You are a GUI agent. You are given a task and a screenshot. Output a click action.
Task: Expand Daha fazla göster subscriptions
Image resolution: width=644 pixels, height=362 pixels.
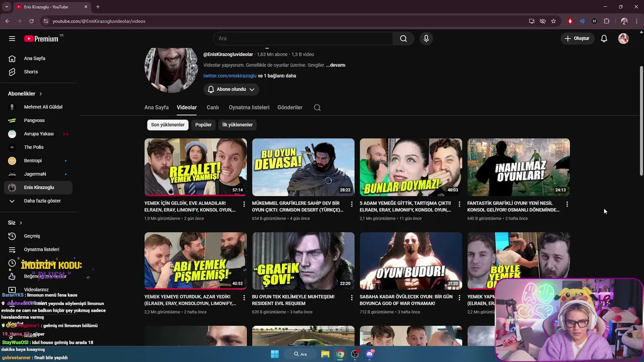click(38, 201)
